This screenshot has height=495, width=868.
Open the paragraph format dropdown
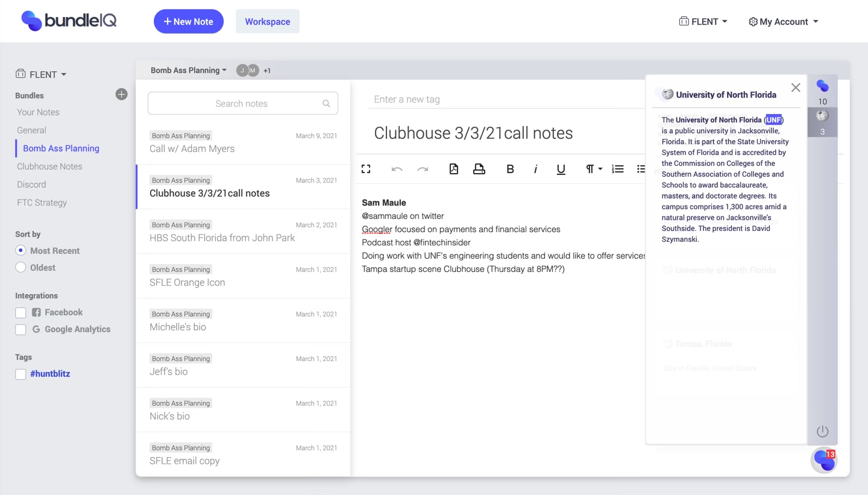594,169
